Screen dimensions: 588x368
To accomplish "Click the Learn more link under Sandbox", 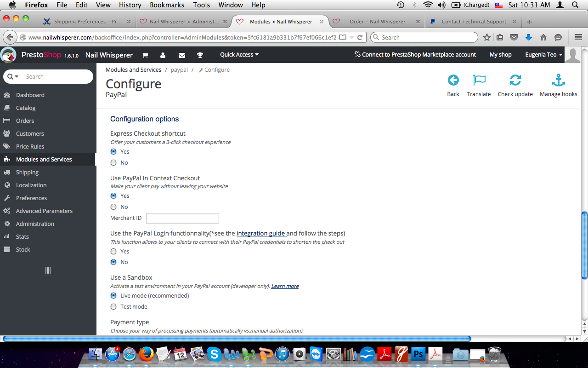I will pyautogui.click(x=285, y=286).
